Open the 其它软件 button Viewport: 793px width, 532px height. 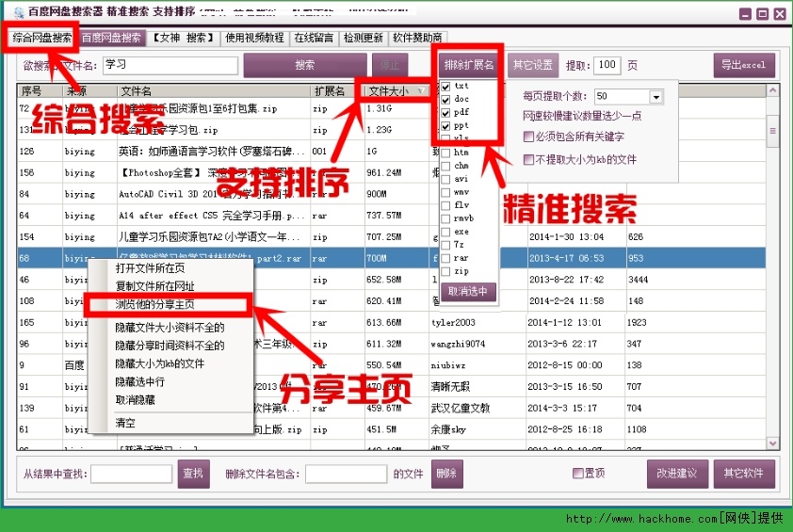(x=744, y=474)
